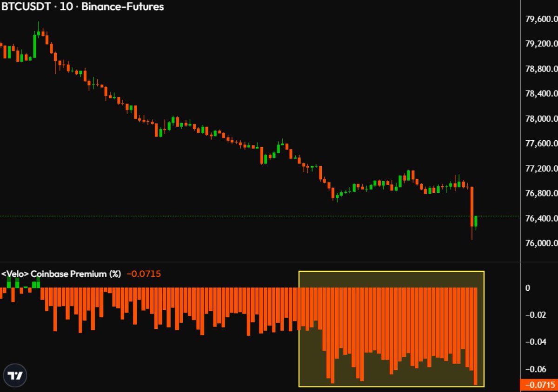This screenshot has width=558, height=392.
Task: Click the TradingView logo icon
Action: point(14,376)
